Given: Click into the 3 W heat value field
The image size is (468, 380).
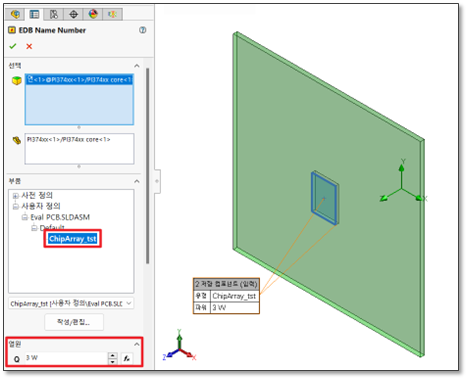Looking at the screenshot, I should coord(66,358).
